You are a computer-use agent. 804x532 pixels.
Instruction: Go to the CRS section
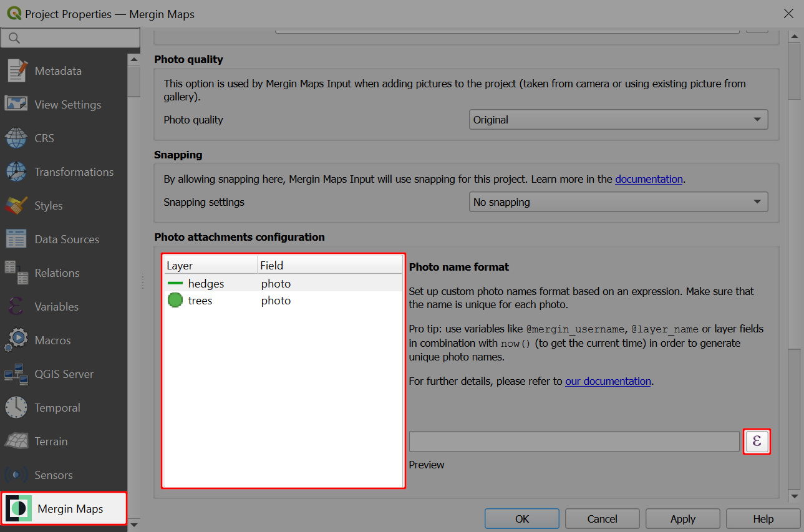(64, 138)
